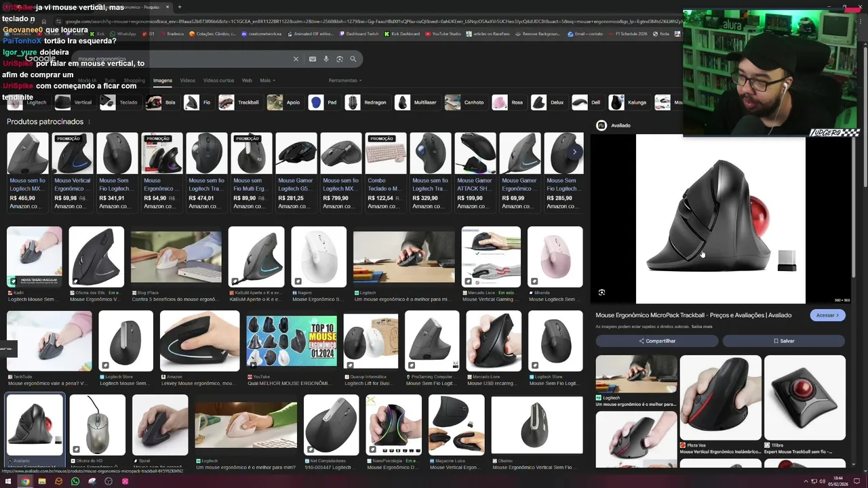This screenshot has height=488, width=868.
Task: Switch to the Vídeos tab
Action: click(187, 81)
